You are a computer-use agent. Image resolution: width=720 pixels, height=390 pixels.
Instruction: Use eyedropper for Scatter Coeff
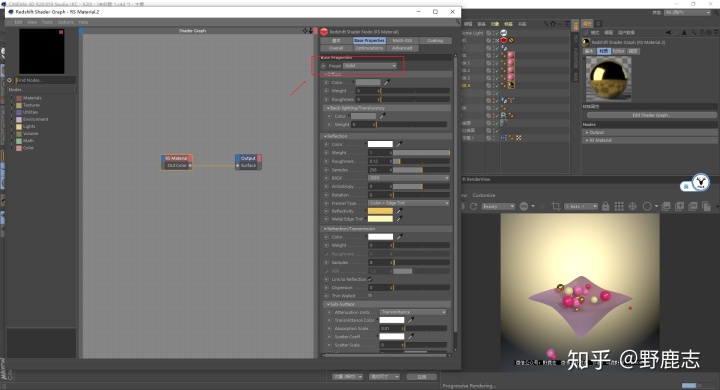[411, 337]
